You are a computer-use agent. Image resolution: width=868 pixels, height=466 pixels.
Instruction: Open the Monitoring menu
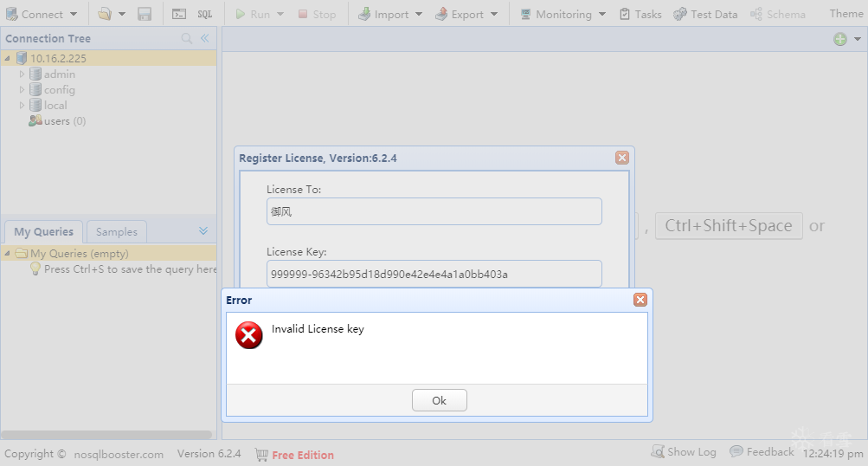click(x=563, y=15)
